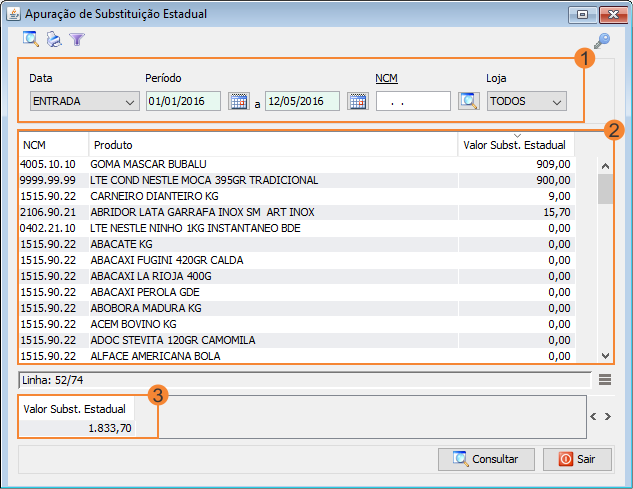This screenshot has width=633, height=489.
Task: Select row CARNEIRO DIANTEIRO KG
Action: click(297, 196)
